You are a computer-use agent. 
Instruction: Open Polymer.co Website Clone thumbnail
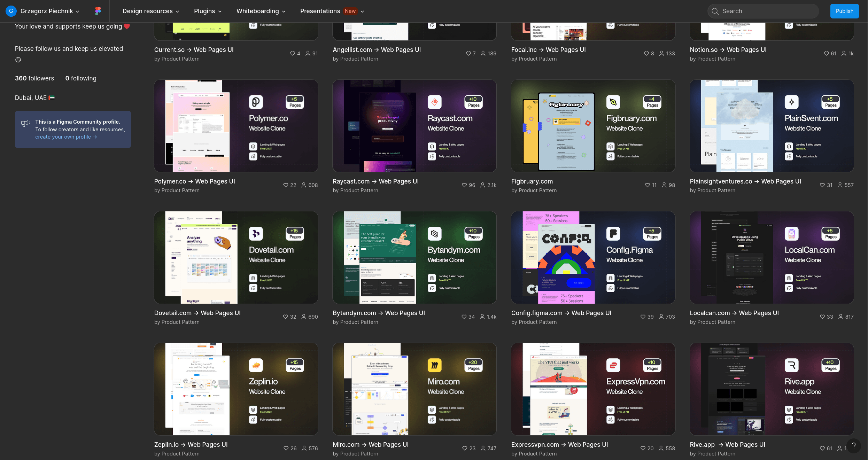pos(236,126)
